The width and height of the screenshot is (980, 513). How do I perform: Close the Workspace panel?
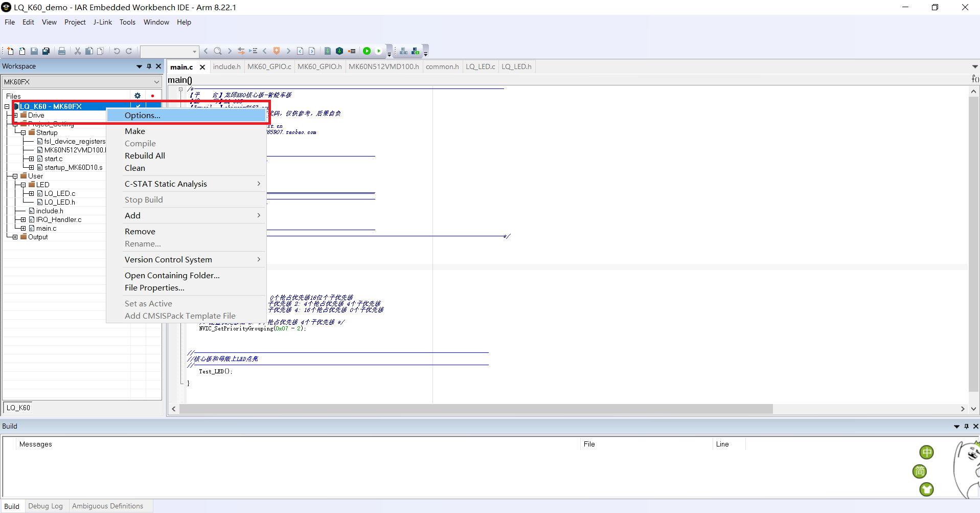click(x=158, y=66)
